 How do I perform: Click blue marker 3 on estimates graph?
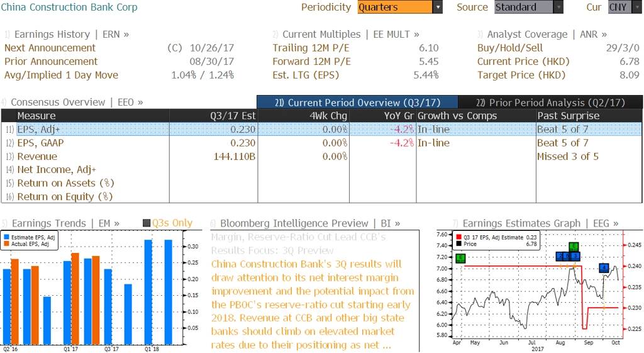(575, 256)
